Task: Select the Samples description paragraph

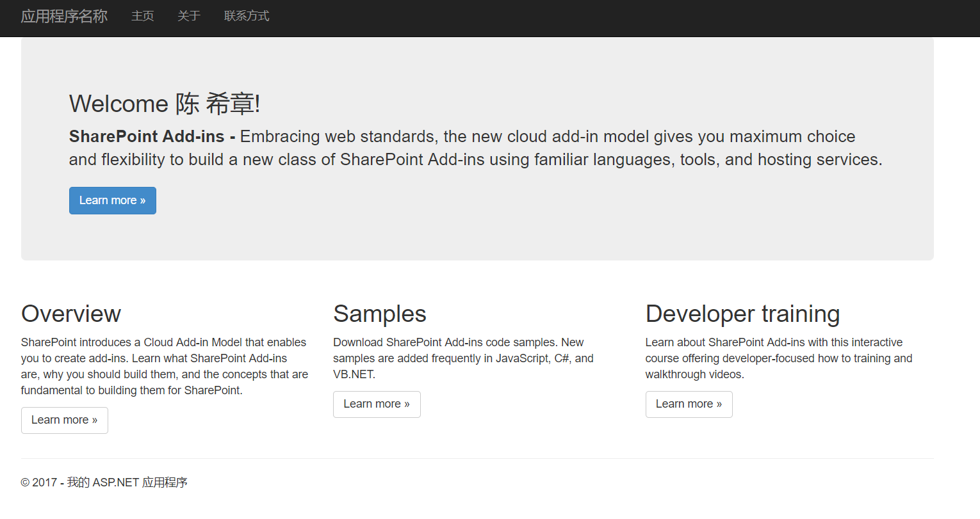Action: click(x=462, y=358)
